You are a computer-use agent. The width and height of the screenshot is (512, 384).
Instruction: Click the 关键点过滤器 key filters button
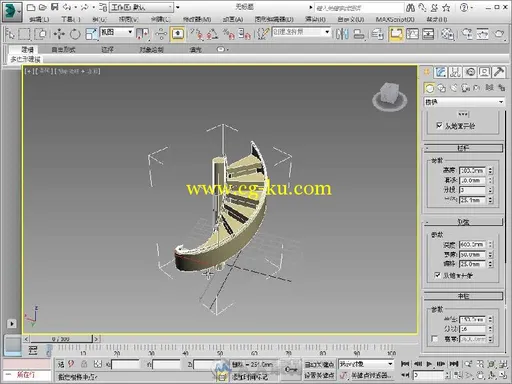click(371, 376)
